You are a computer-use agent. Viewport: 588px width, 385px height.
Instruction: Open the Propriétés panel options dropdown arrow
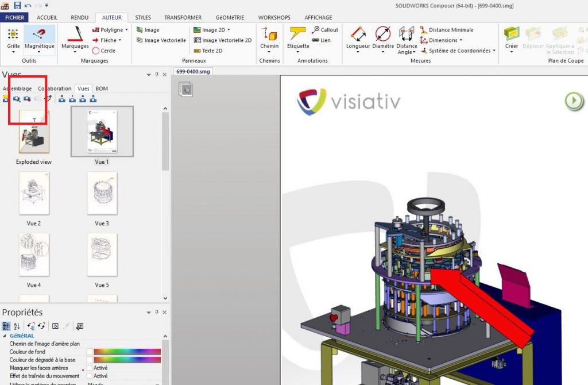click(149, 312)
